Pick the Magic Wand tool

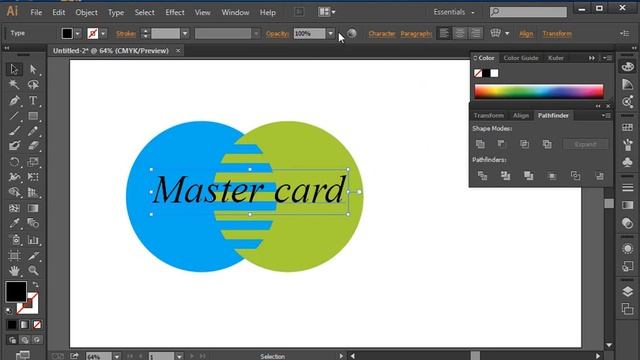14,84
